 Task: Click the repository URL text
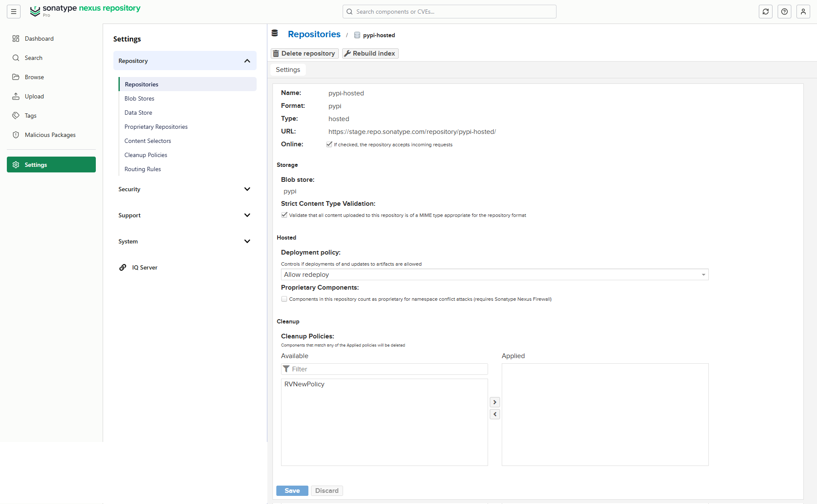pos(412,132)
